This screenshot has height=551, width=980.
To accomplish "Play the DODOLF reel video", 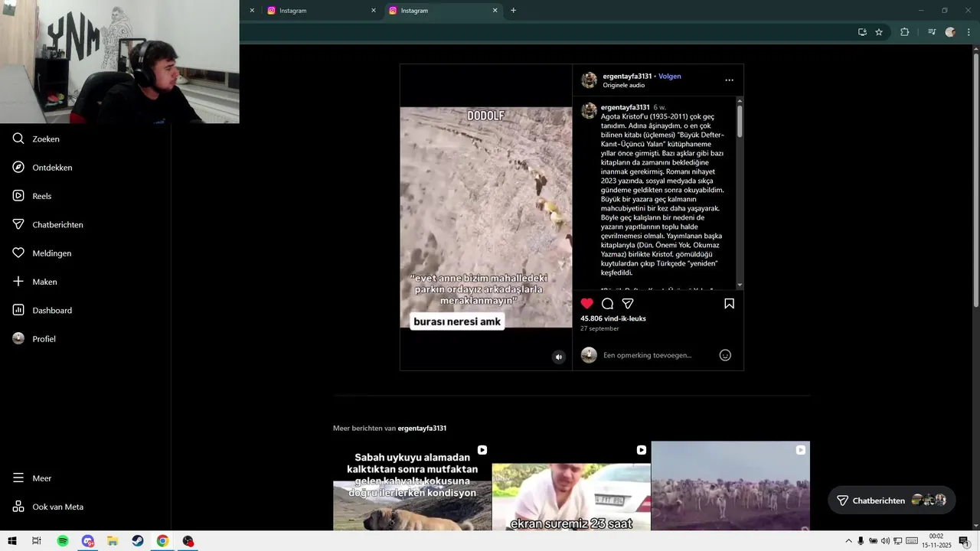I will 486,218.
